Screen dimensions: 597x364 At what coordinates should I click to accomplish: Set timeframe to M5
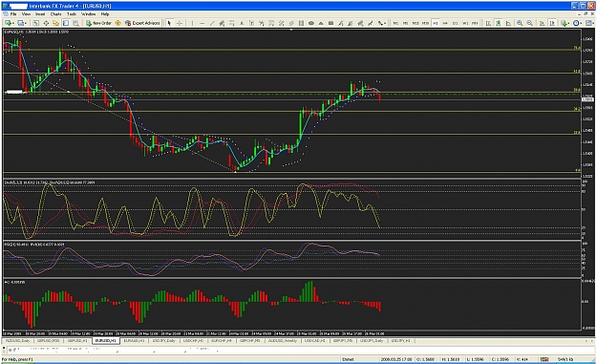406,23
